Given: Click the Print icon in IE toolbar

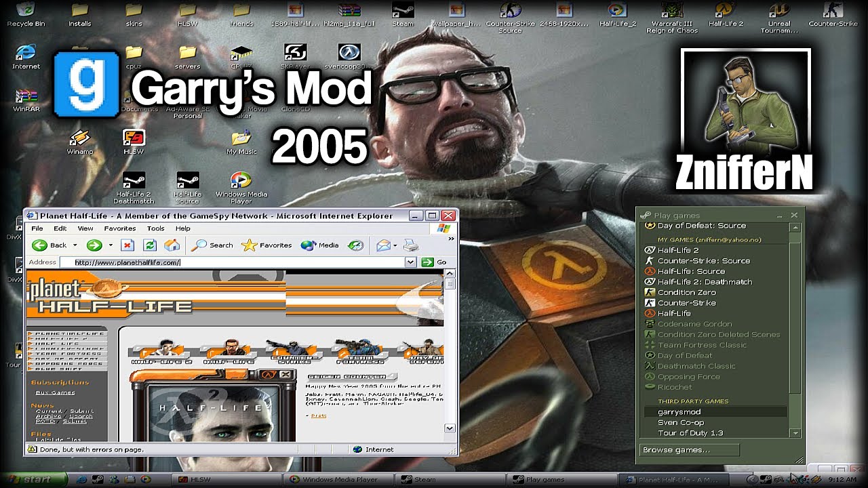Looking at the screenshot, I should pos(411,245).
